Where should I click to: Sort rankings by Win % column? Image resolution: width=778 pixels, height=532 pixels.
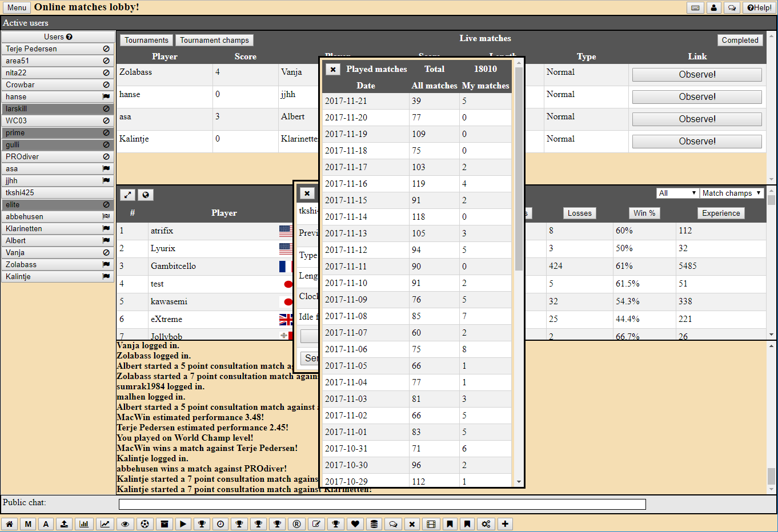644,213
